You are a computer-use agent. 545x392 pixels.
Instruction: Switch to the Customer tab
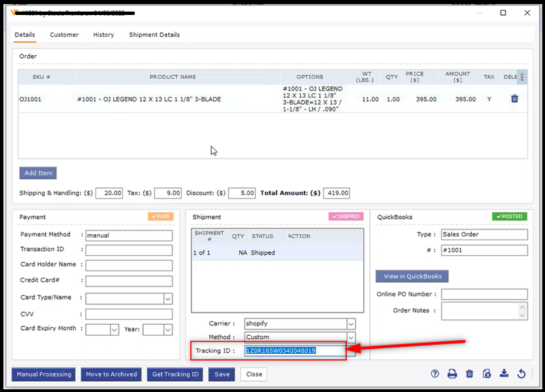click(x=64, y=35)
